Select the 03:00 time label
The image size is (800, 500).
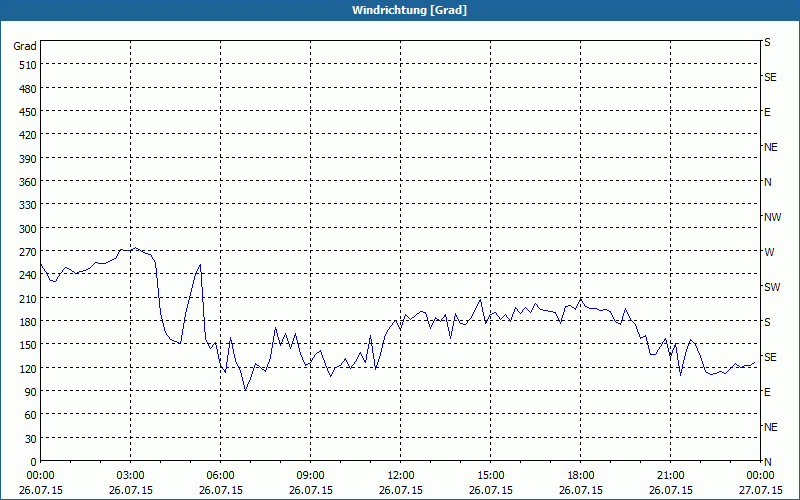pyautogui.click(x=131, y=476)
